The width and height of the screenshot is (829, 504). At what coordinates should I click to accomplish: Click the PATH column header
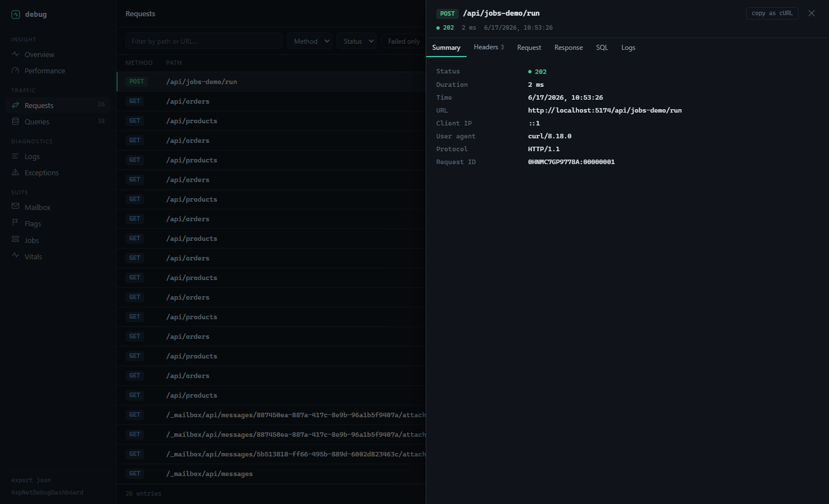point(174,63)
